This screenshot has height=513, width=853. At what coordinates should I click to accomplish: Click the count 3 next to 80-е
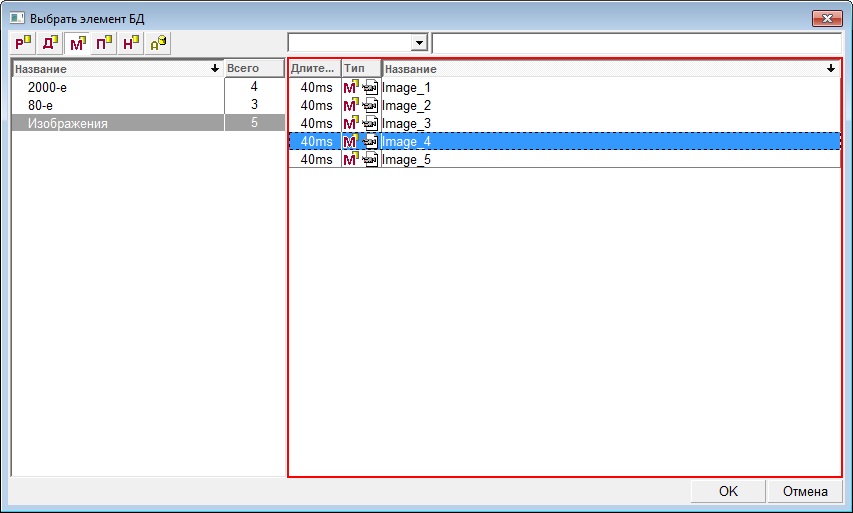[254, 104]
